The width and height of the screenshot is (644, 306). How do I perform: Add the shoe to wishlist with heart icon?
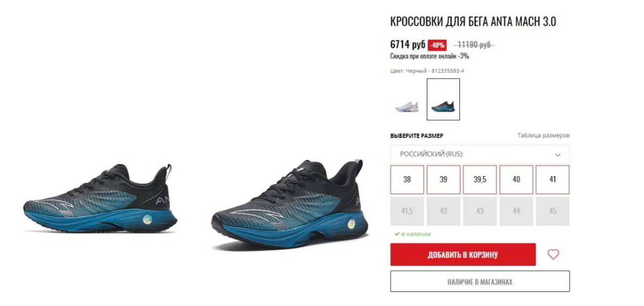(x=553, y=254)
